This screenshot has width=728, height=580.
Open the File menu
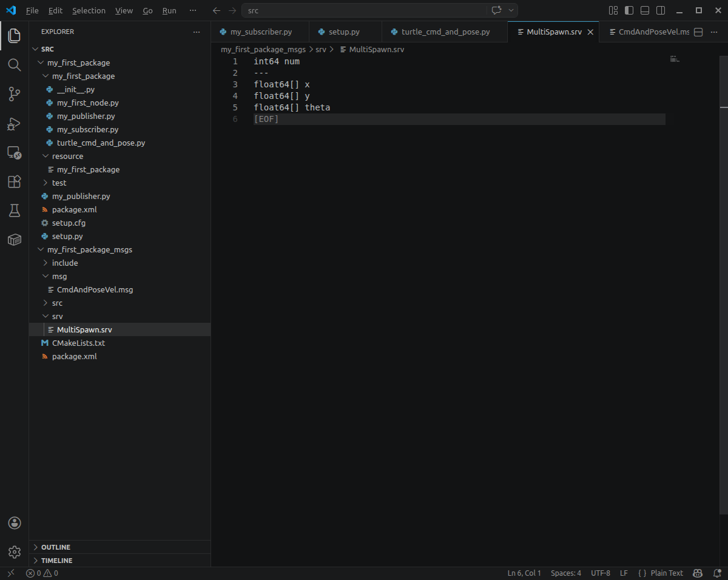coord(32,10)
